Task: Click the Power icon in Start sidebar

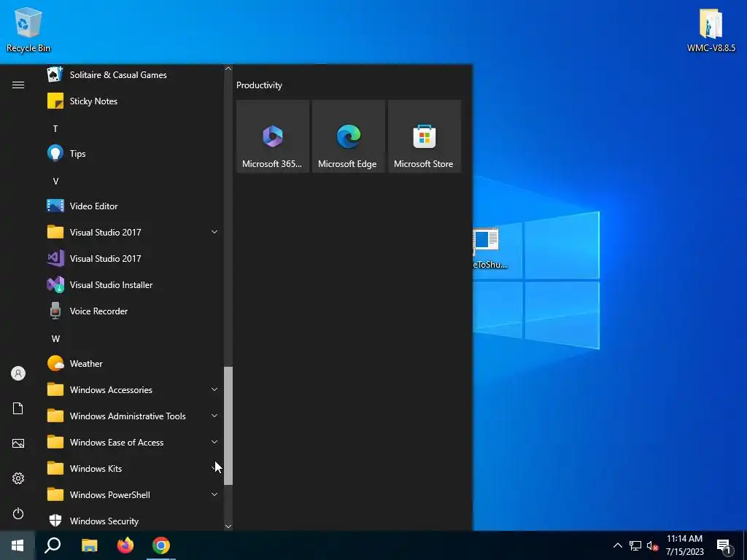Action: pyautogui.click(x=18, y=513)
